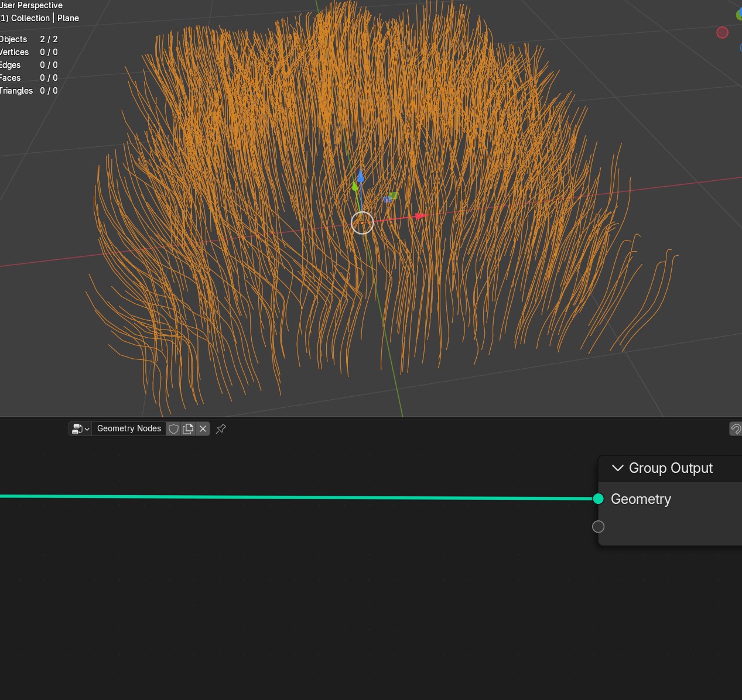This screenshot has width=742, height=700.
Task: Click the green Y axis move arrow
Action: click(x=354, y=186)
